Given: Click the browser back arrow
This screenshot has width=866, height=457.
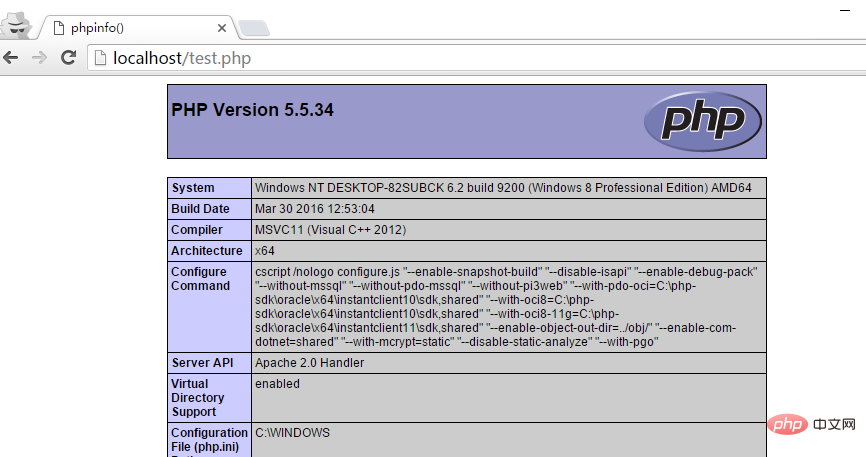Looking at the screenshot, I should [x=10, y=57].
